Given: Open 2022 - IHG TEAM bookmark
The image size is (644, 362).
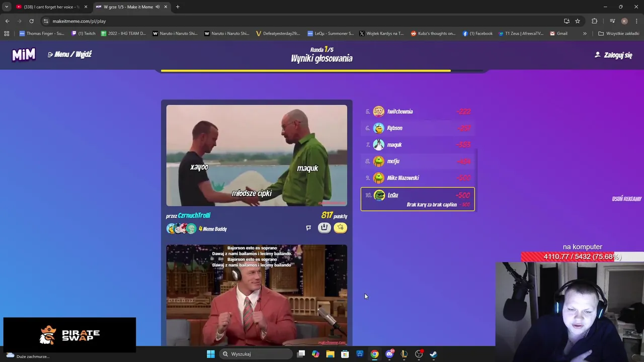Looking at the screenshot, I should click(123, 34).
